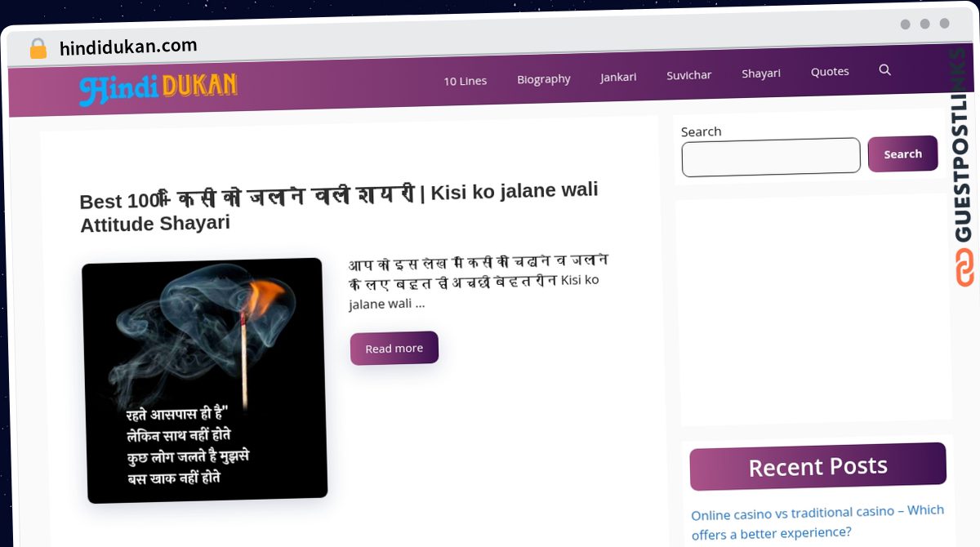The image size is (980, 547).
Task: Open the Biography menu item
Action: (544, 79)
